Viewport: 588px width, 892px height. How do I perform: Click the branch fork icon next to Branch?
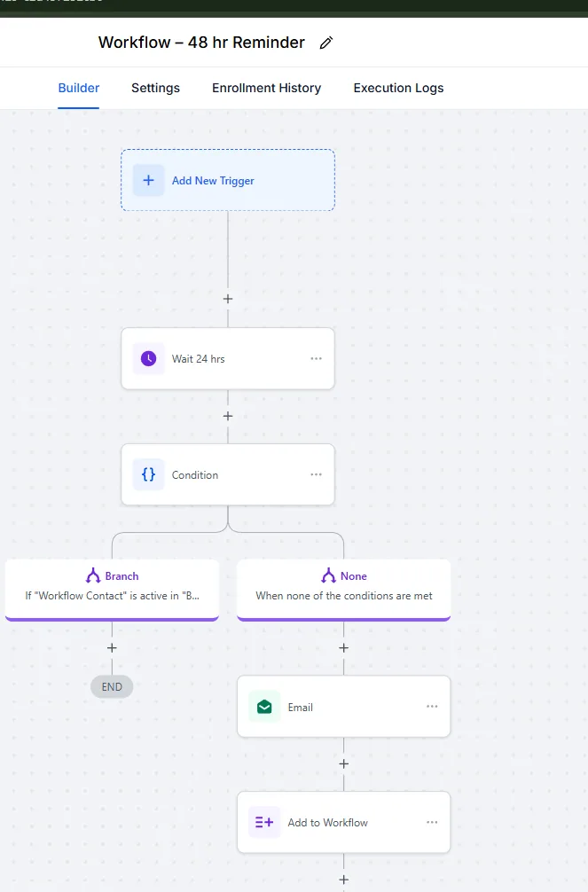(93, 575)
